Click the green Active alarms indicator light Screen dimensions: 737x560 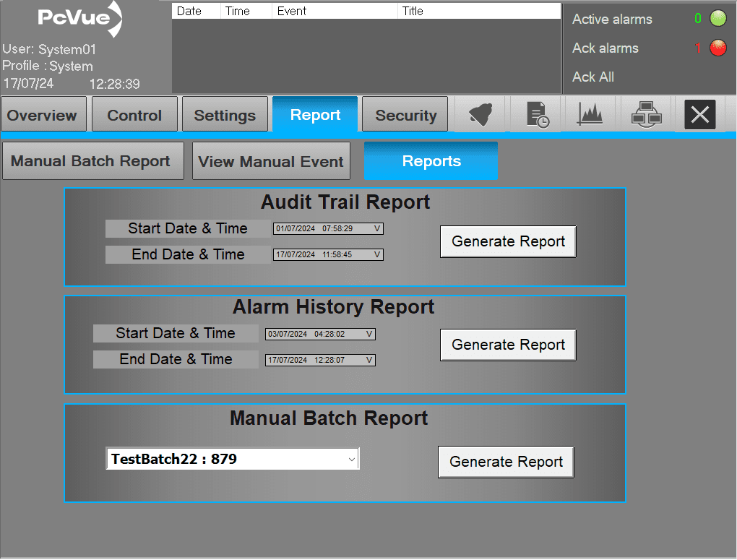[x=717, y=19]
